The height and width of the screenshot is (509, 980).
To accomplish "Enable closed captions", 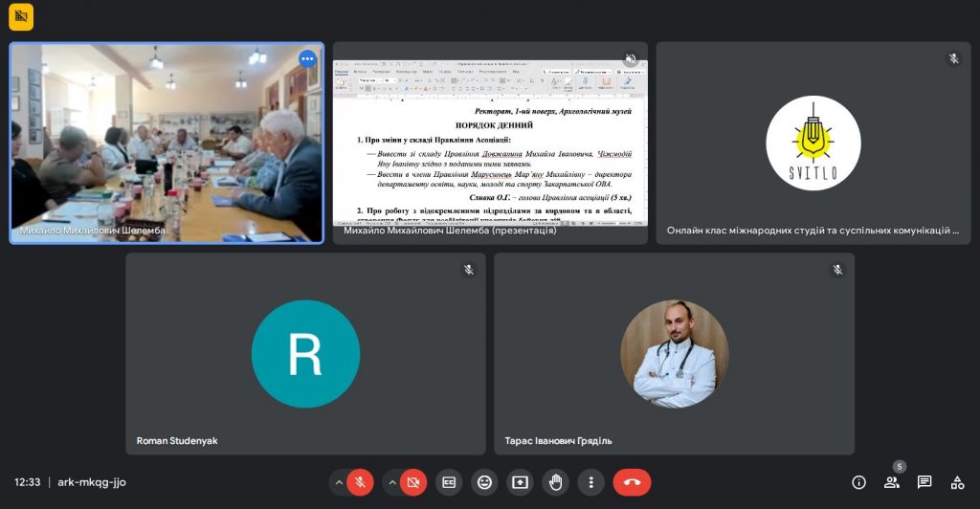I will pyautogui.click(x=449, y=482).
